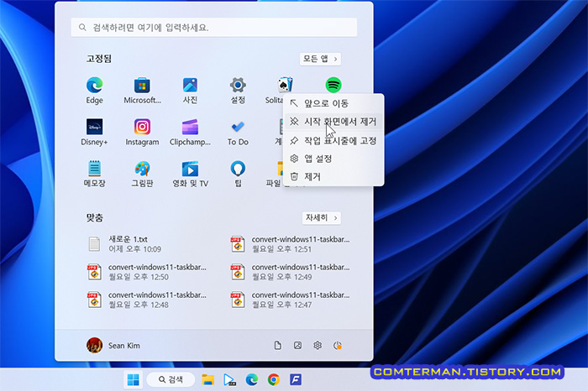
Task: Open the Edge pinned app
Action: 94,91
